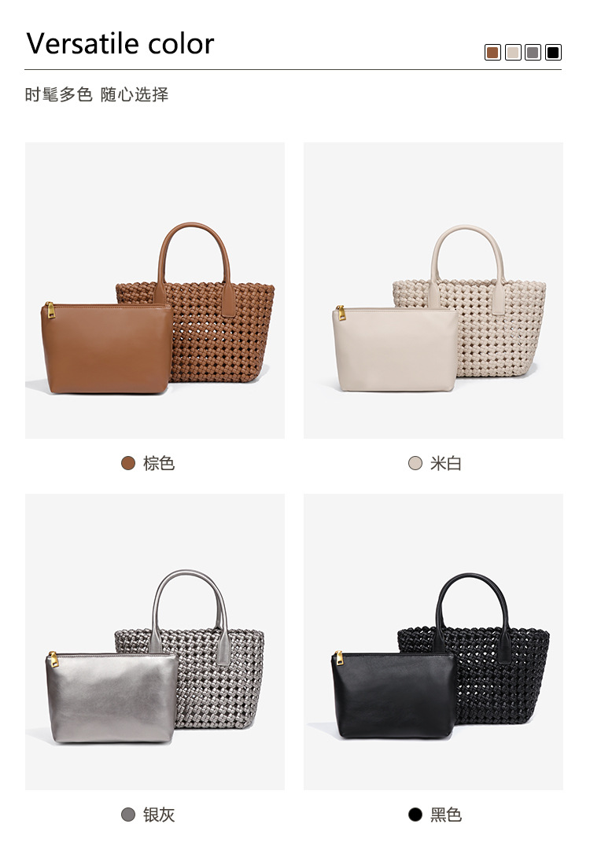Click the brown leather zip pouch
590x868 pixels.
[107, 348]
